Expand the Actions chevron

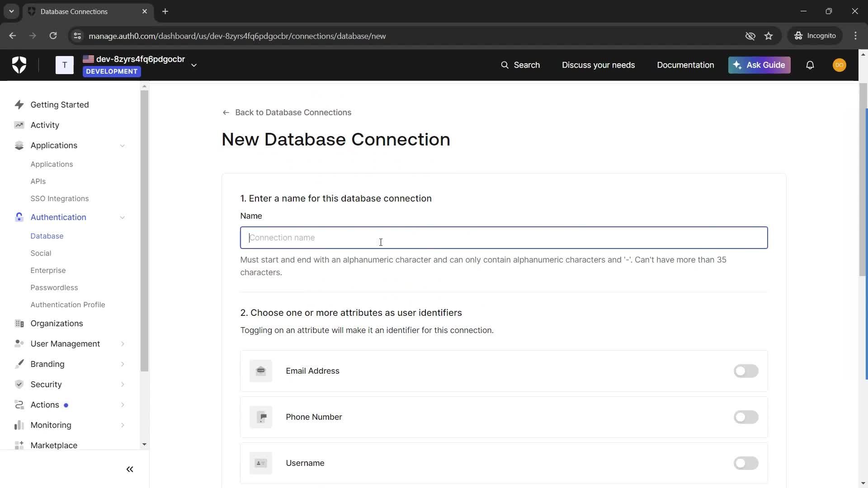[x=123, y=405]
